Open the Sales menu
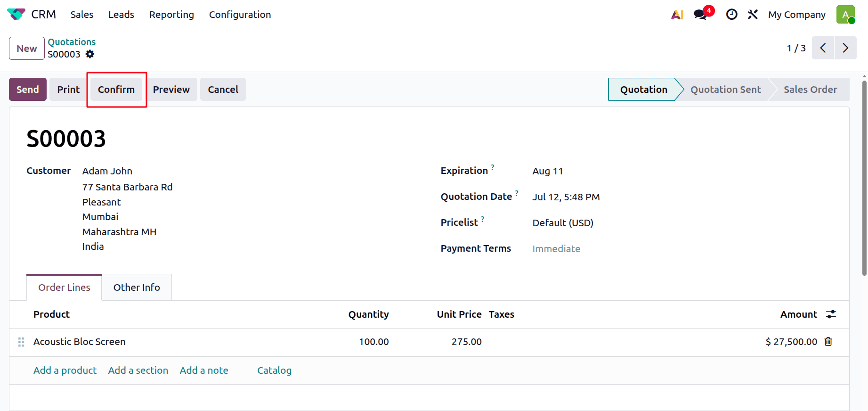Screen dimensions: 868x411 [x=82, y=15]
